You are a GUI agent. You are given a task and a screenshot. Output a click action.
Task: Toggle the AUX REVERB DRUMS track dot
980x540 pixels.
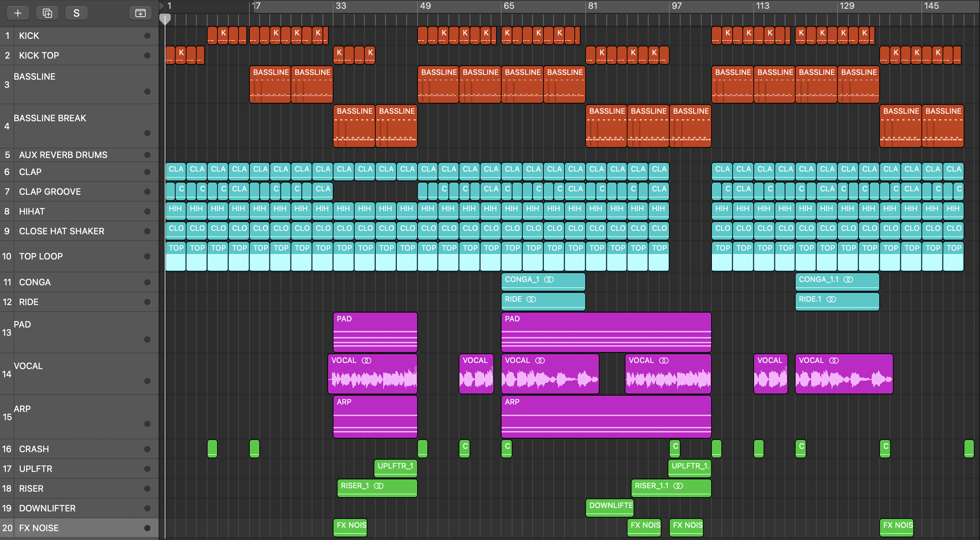[x=147, y=155]
